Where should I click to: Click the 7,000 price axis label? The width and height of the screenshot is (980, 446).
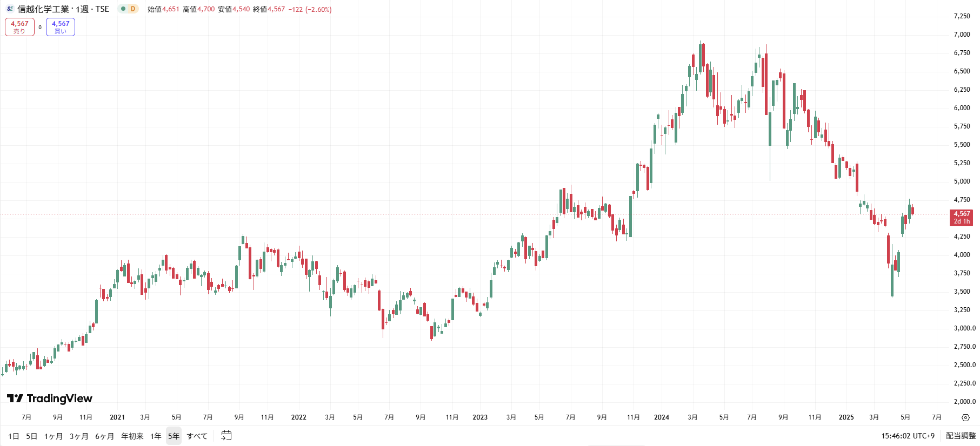point(962,35)
